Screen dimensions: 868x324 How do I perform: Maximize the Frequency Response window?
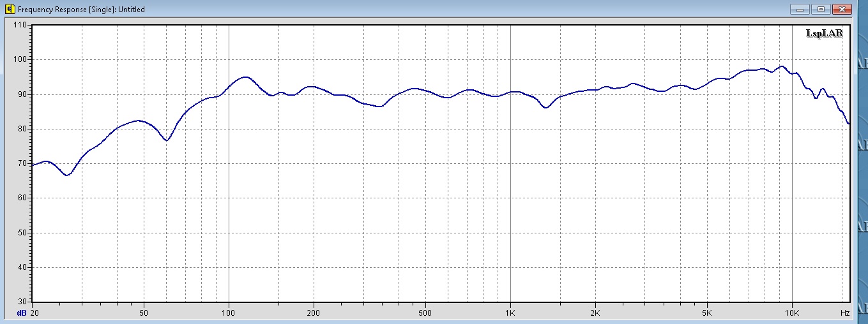pos(821,9)
